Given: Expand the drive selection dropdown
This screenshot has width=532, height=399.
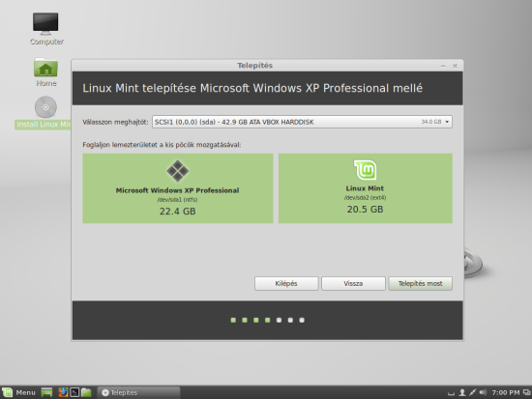Looking at the screenshot, I should click(x=302, y=122).
